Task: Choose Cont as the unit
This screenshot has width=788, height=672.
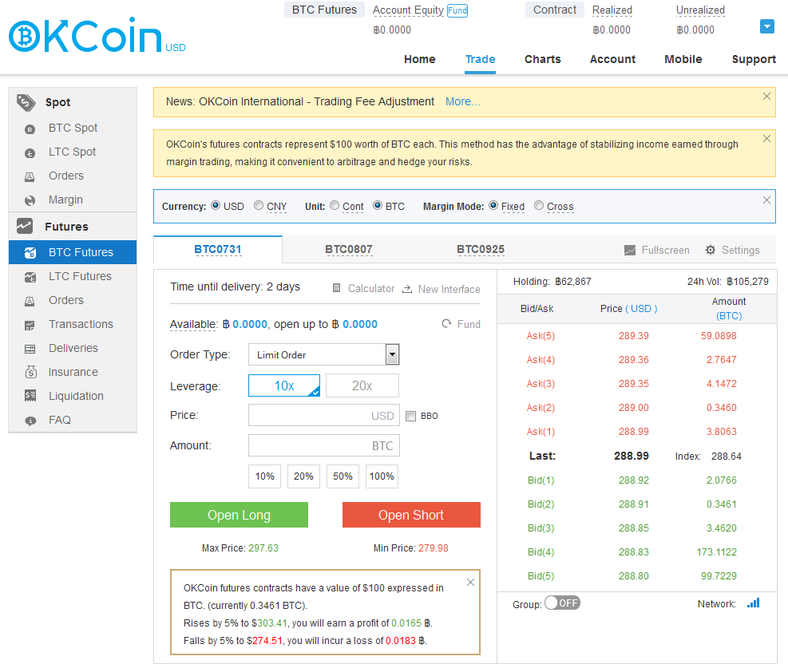Action: click(x=335, y=205)
